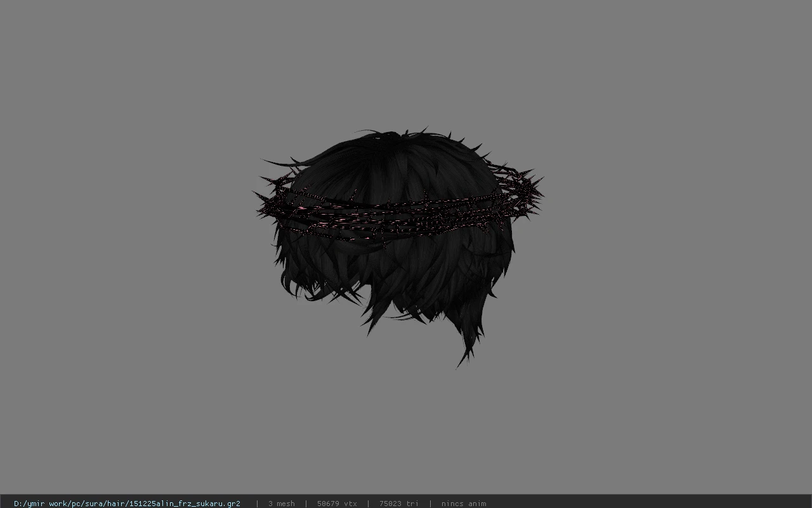
Task: Click the 'nincs anim' status entry
Action: 464,504
